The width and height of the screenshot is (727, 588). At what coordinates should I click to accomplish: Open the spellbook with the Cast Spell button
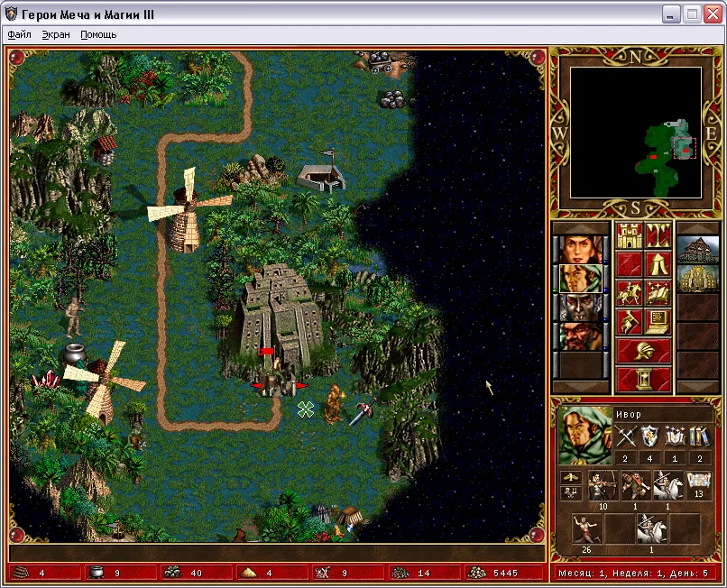tap(658, 293)
